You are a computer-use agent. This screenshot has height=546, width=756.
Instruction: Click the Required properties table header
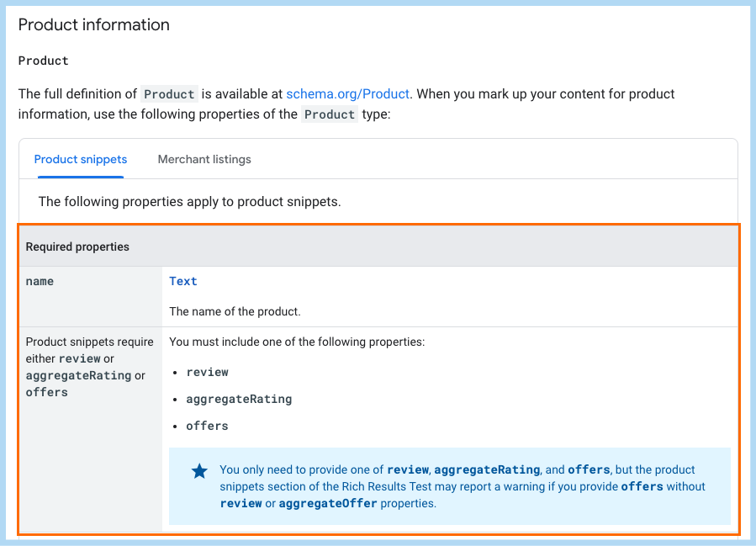tap(77, 247)
